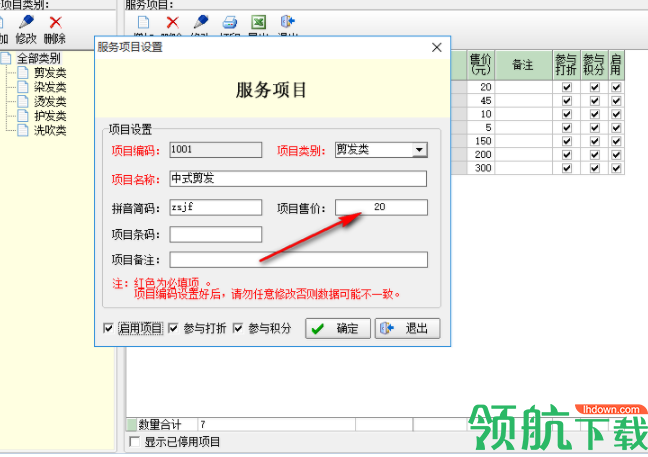This screenshot has height=457, width=648.
Task: Click the 启用 column header in table
Action: coord(616,65)
